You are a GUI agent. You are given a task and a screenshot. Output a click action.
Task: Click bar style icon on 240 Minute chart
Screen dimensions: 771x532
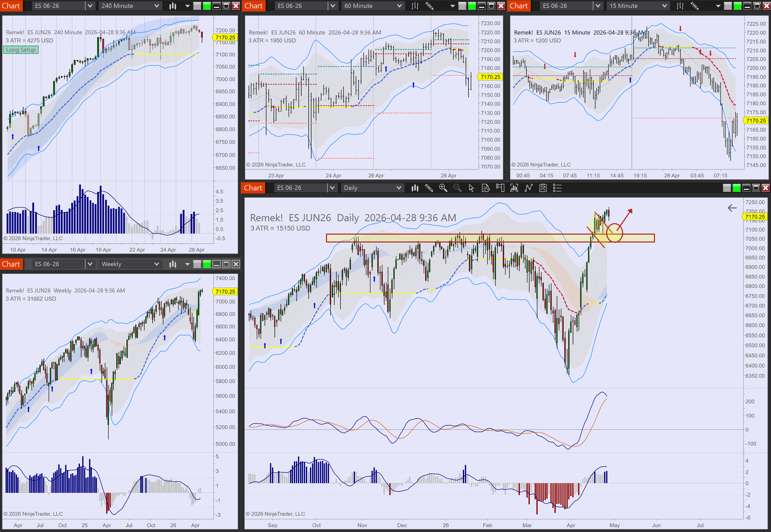[x=173, y=6]
